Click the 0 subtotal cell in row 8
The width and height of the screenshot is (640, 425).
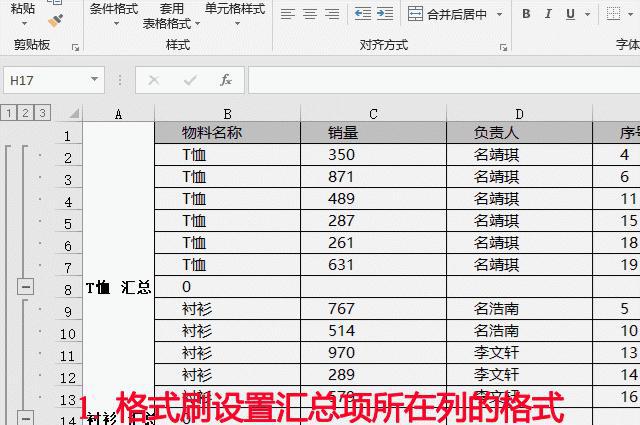(x=227, y=287)
